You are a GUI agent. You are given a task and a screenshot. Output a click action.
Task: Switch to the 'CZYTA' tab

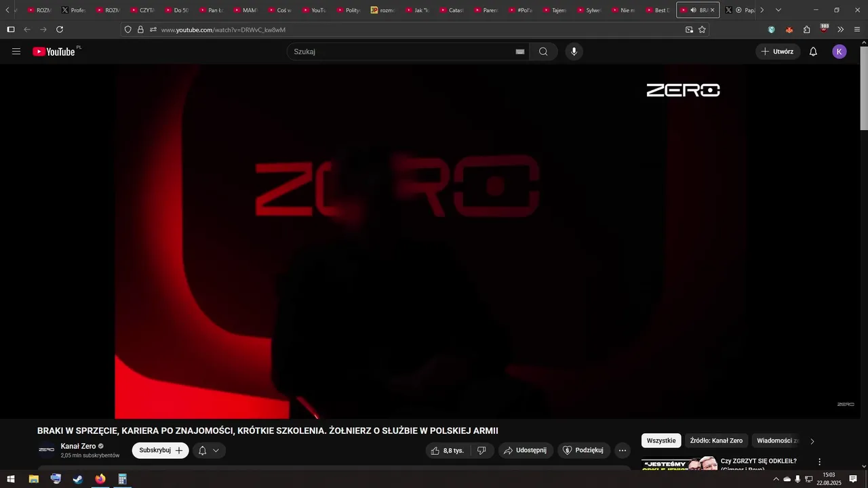[x=142, y=10]
